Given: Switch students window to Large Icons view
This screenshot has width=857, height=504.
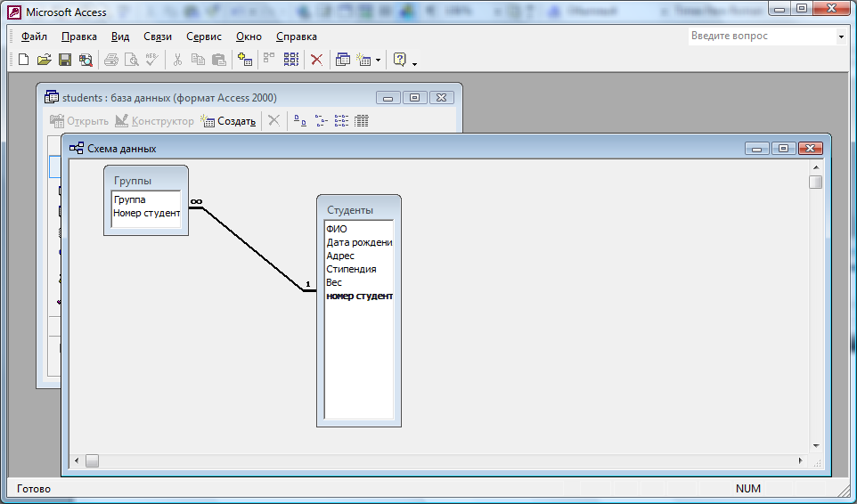Looking at the screenshot, I should pos(300,121).
